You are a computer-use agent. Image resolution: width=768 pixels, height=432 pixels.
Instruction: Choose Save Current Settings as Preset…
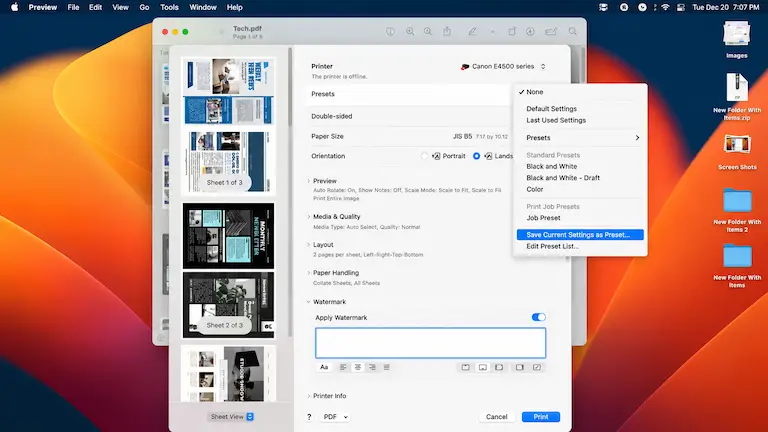580,235
